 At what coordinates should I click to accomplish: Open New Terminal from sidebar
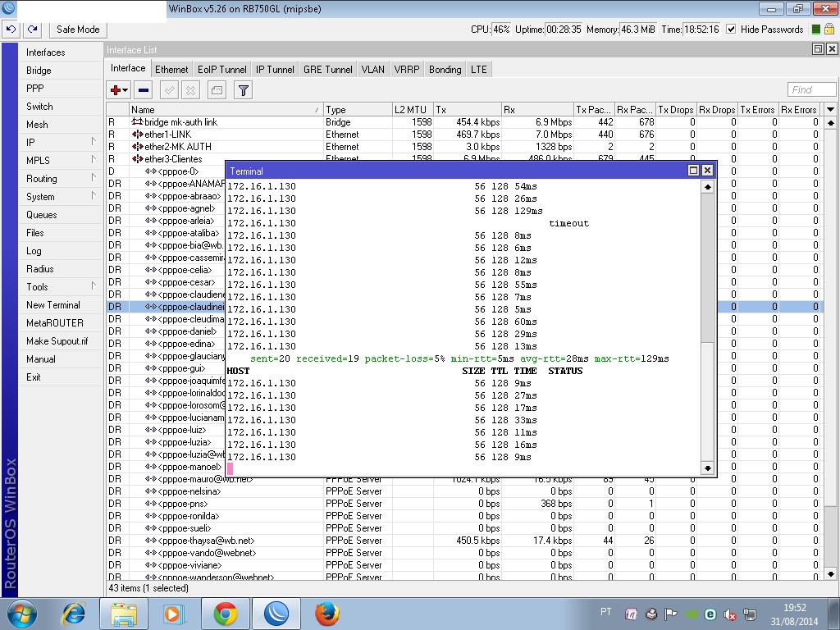click(52, 305)
